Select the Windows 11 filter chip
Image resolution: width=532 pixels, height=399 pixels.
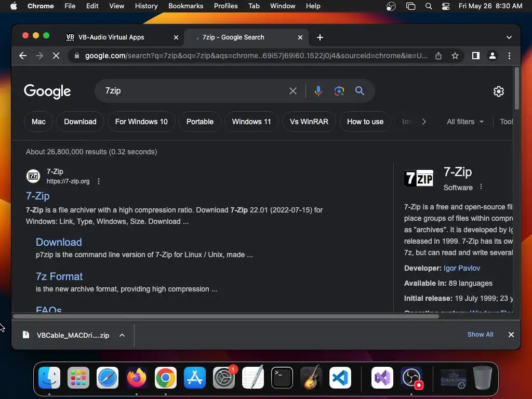click(251, 122)
